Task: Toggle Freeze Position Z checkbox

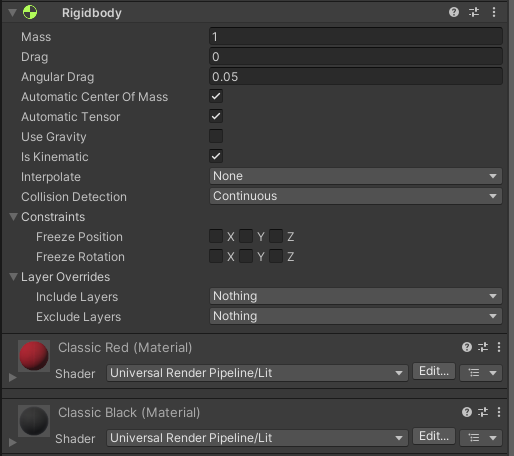Action: pyautogui.click(x=276, y=236)
